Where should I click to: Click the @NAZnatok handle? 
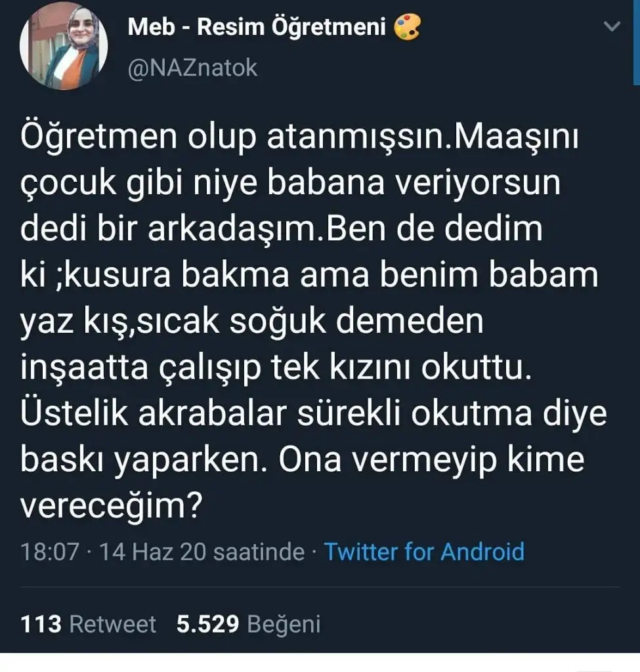point(192,68)
